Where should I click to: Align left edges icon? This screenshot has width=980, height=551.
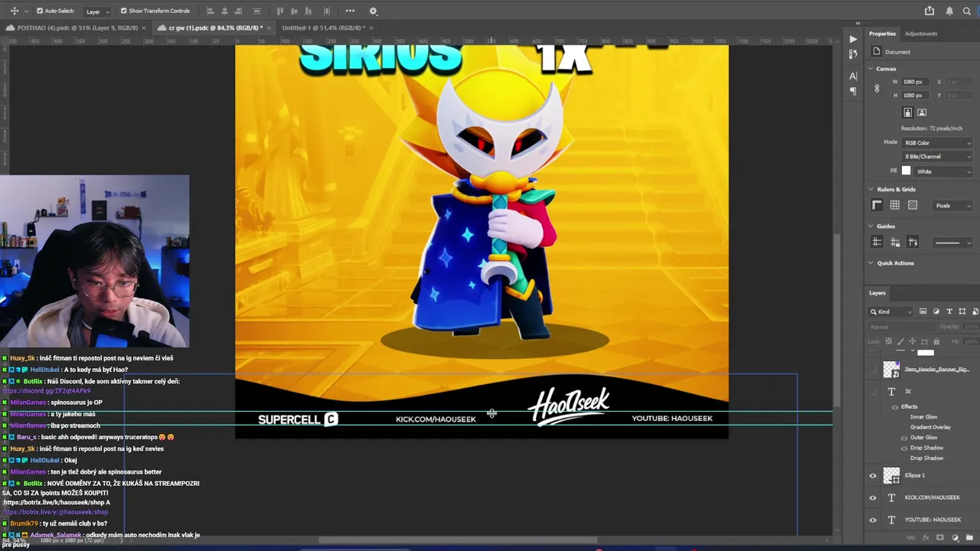(x=211, y=11)
